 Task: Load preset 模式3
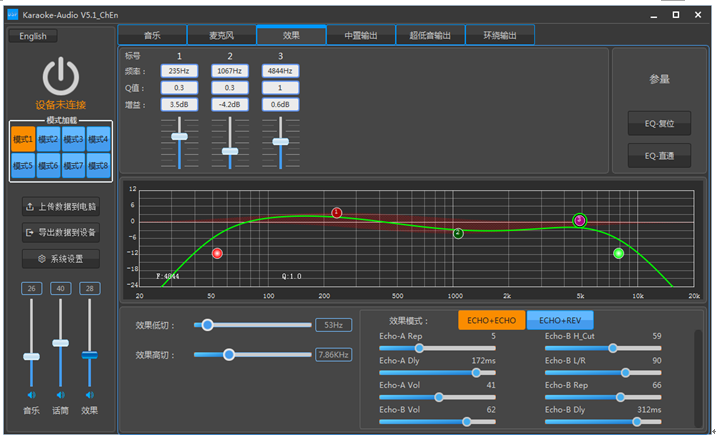point(73,139)
